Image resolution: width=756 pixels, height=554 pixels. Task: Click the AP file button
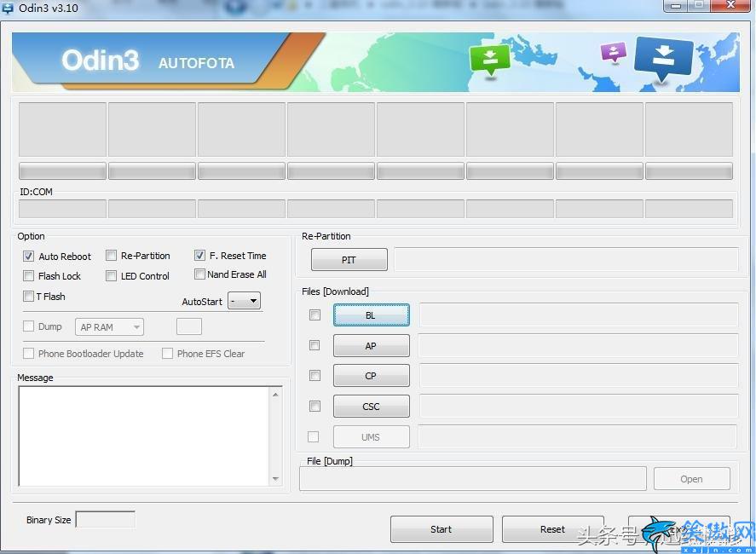[x=372, y=346]
